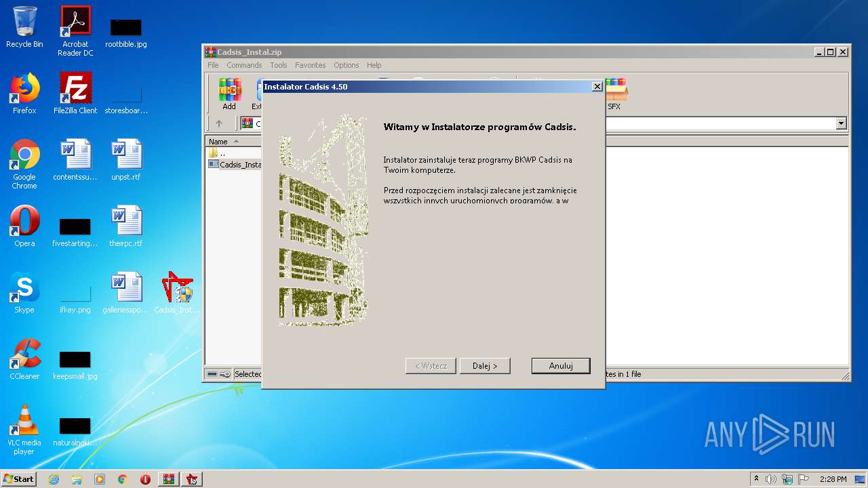This screenshot has height=488, width=868.
Task: Open Opera from the taskbar
Action: click(x=145, y=479)
